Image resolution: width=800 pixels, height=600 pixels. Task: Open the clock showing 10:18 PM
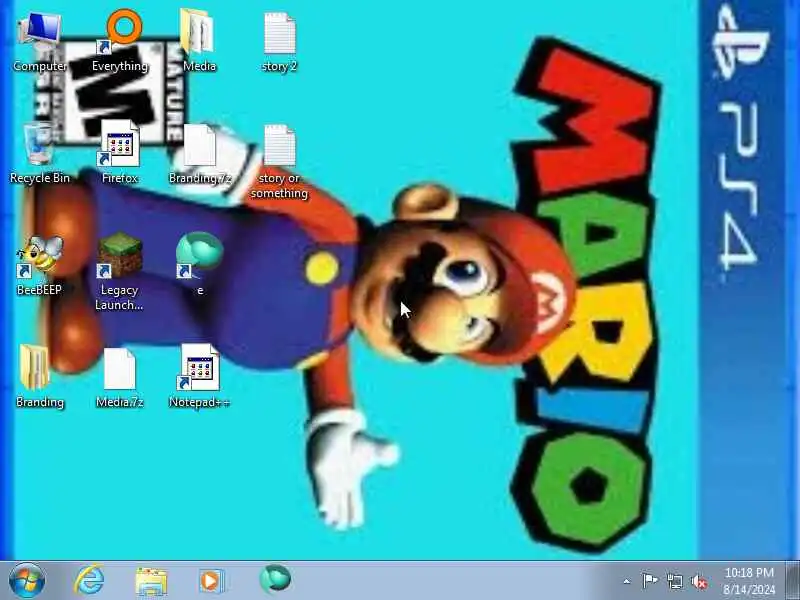coord(749,581)
